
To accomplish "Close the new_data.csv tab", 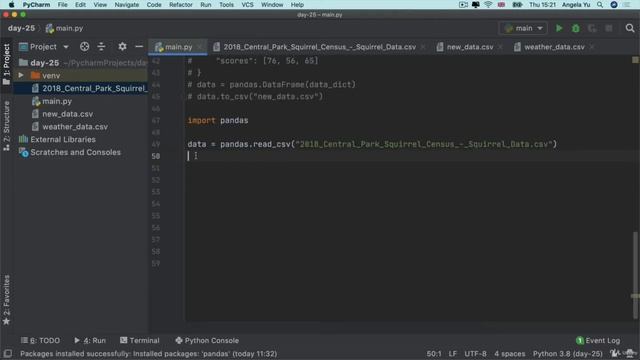I will point(500,47).
